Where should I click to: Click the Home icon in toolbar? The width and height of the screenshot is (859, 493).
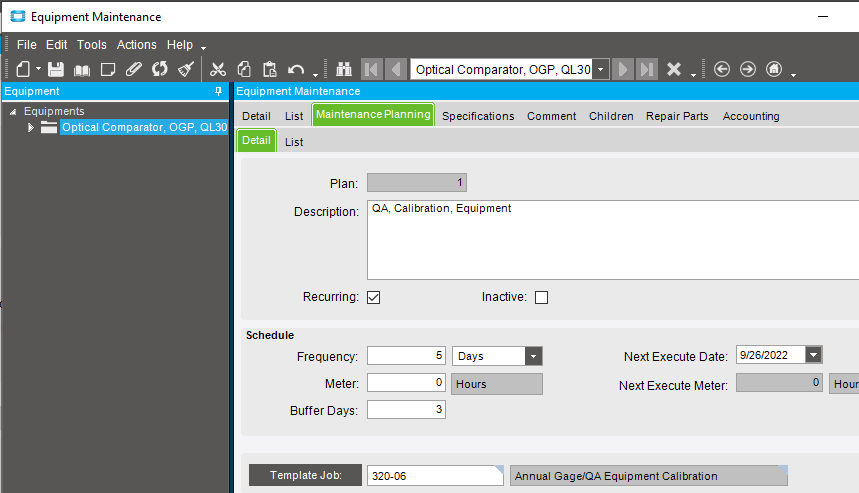(774, 69)
